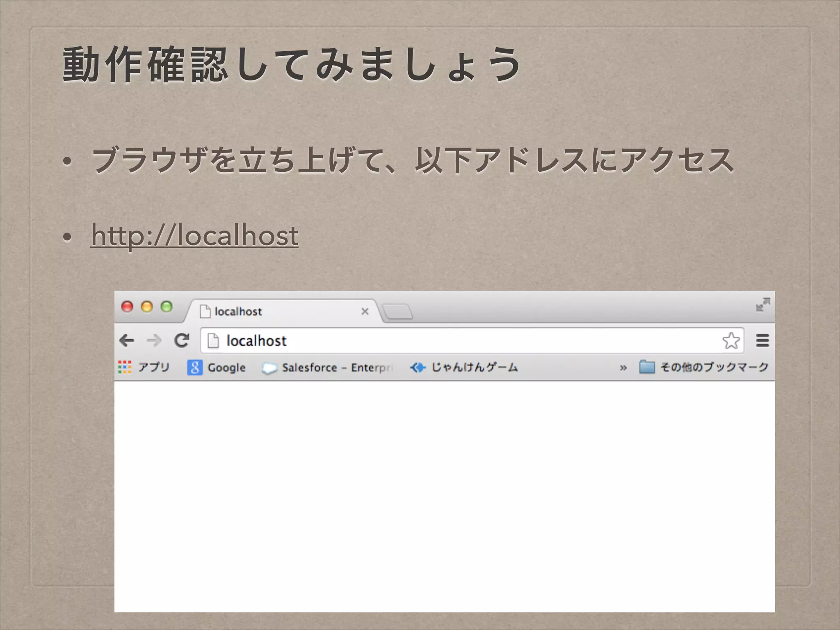Viewport: 840px width, 630px height.
Task: Click the page icon in address bar
Action: click(213, 340)
